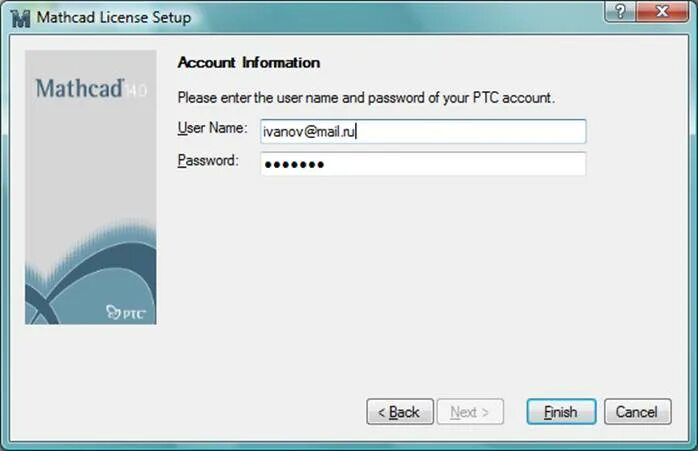Image resolution: width=698 pixels, height=451 pixels.
Task: Place cursor in the User Name field
Action: (x=423, y=131)
